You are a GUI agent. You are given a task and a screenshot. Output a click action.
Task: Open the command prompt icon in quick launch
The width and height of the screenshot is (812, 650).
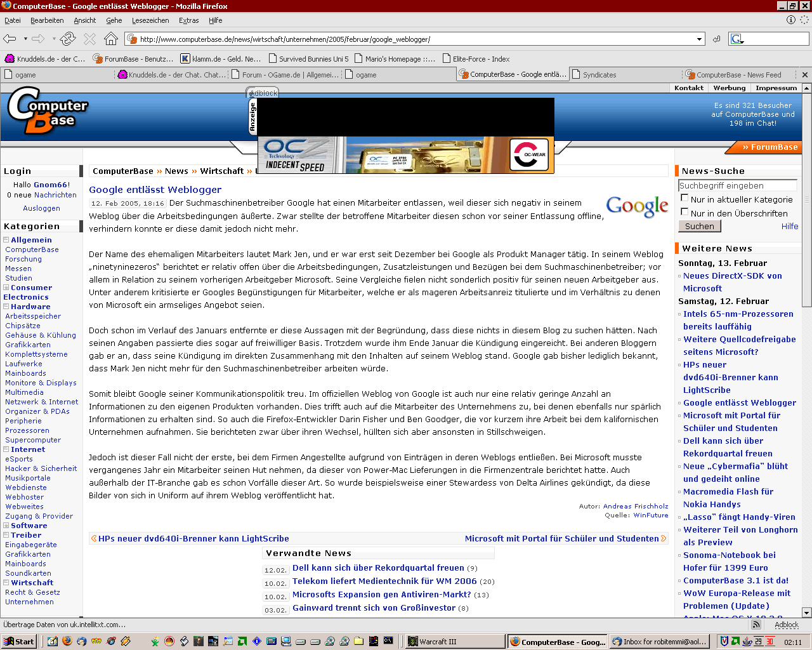(388, 641)
